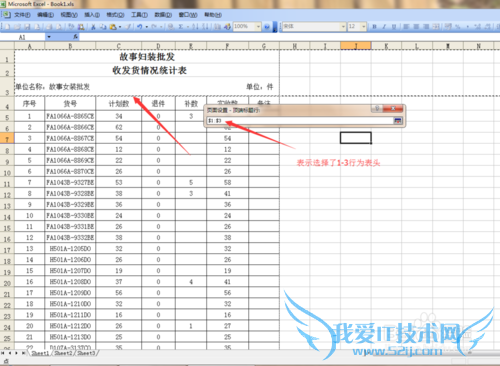Close the 页面设置 dialog
500x366 pixels.
[393, 109]
